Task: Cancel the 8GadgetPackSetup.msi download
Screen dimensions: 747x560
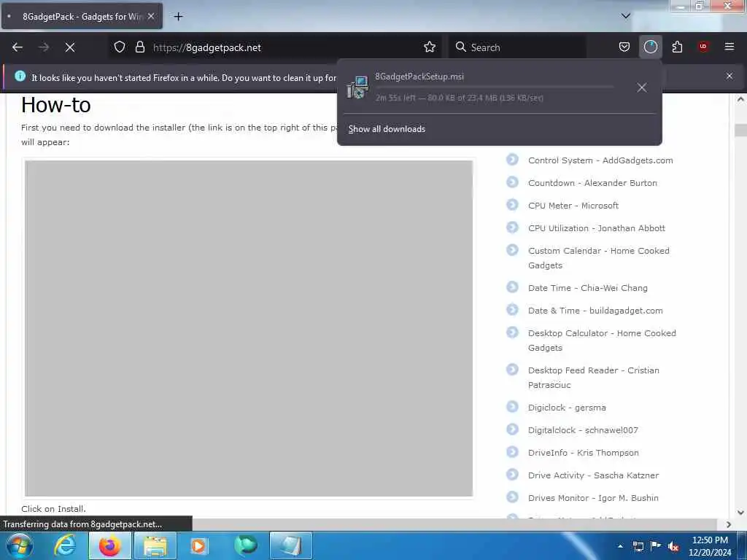Action: pos(642,87)
